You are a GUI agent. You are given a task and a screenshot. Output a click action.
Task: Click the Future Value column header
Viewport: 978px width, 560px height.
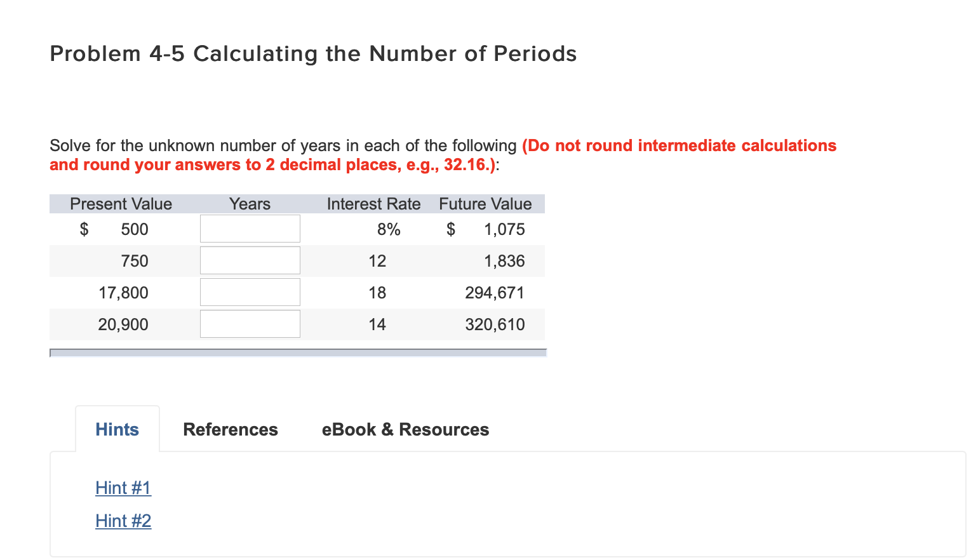[485, 204]
